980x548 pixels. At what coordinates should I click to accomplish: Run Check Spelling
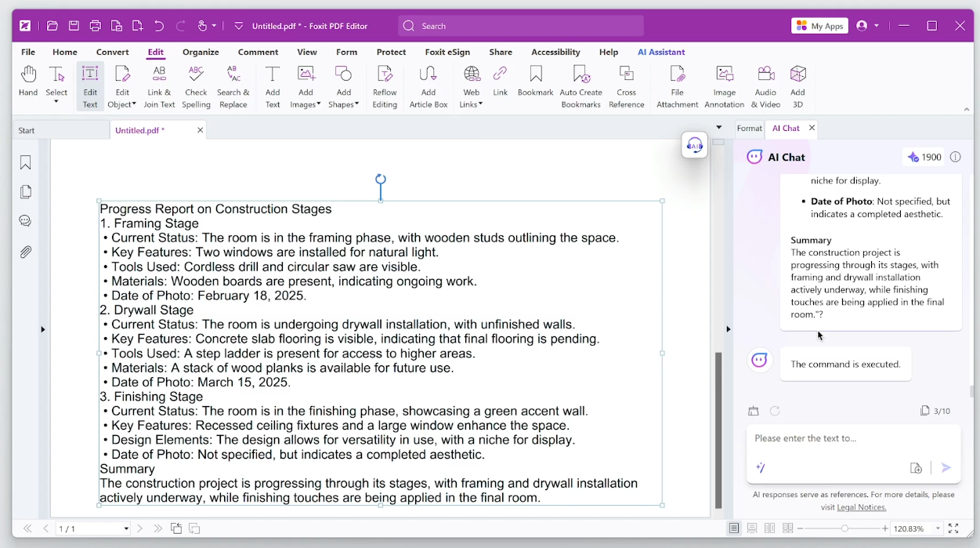click(x=197, y=86)
